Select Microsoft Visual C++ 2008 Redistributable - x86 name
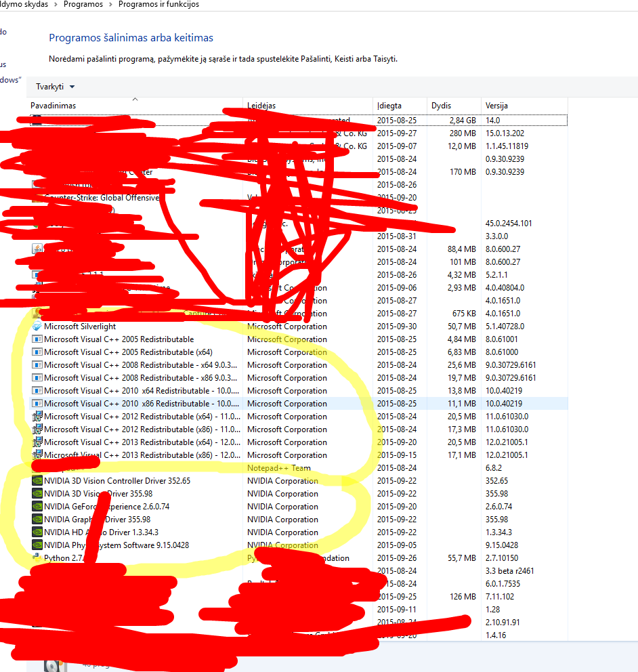The image size is (638, 672). coord(141,377)
